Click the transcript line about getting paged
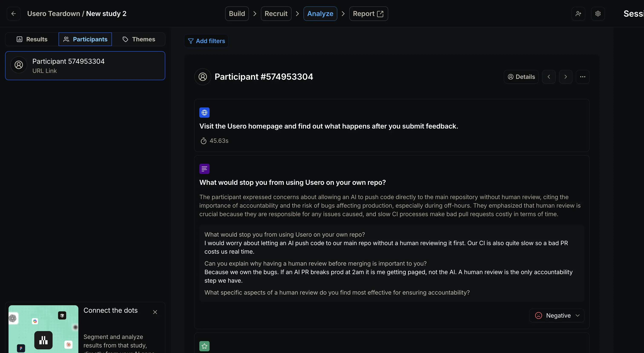644x353 pixels. pos(388,276)
